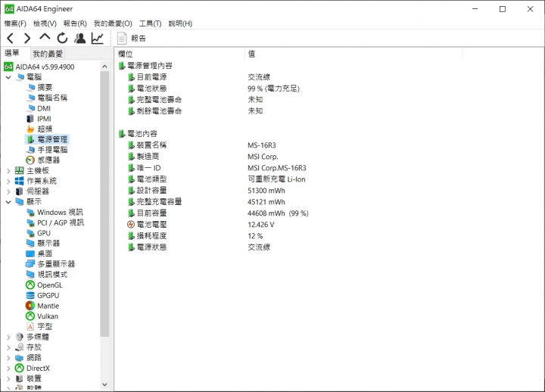Collapse the 電腦 tree node
This screenshot has width=545, height=392.
click(x=8, y=77)
